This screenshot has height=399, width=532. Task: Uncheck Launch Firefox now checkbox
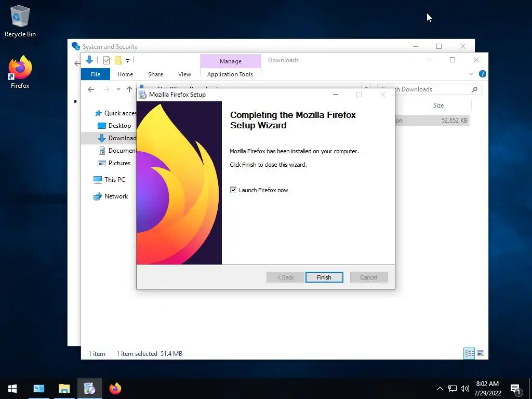[x=233, y=190]
